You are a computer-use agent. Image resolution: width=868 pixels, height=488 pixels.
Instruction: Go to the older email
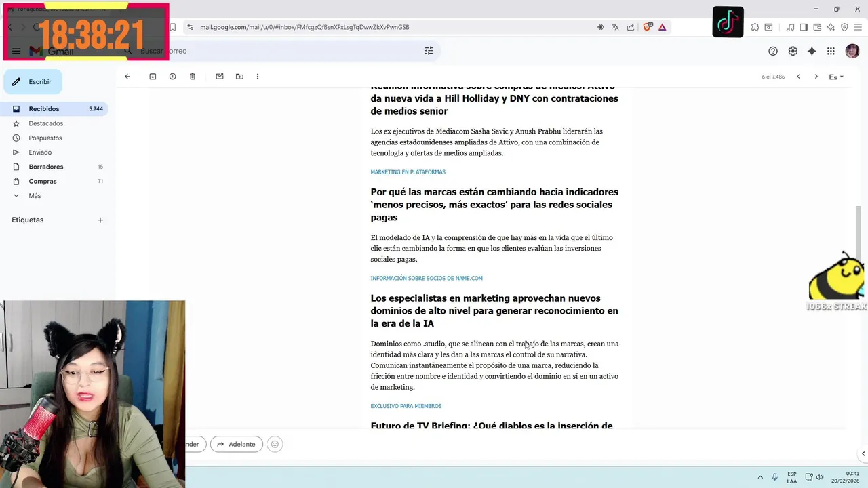816,77
